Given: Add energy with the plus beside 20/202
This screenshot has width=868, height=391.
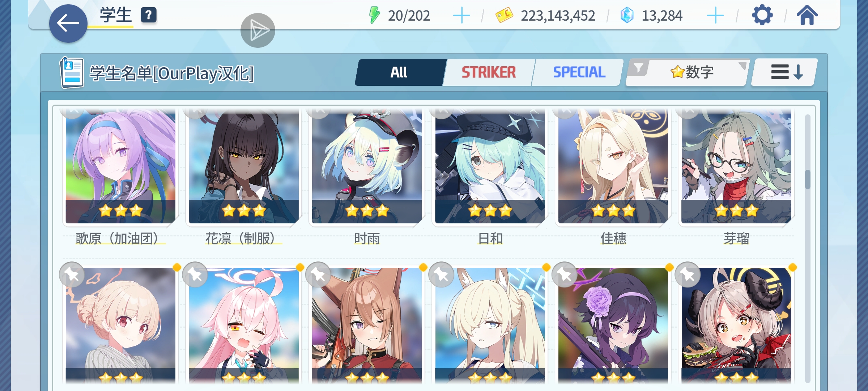Looking at the screenshot, I should pyautogui.click(x=461, y=16).
